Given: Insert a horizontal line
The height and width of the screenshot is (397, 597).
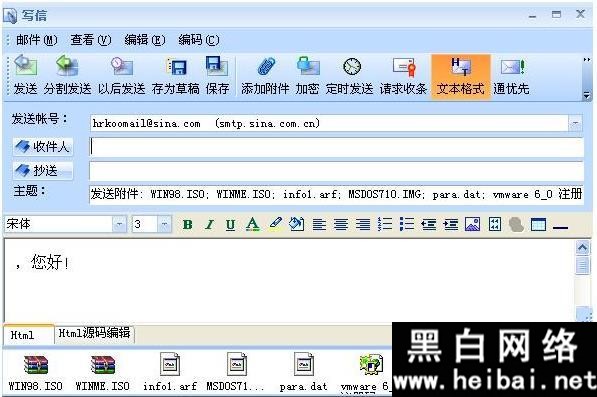Looking at the screenshot, I should [x=560, y=228].
